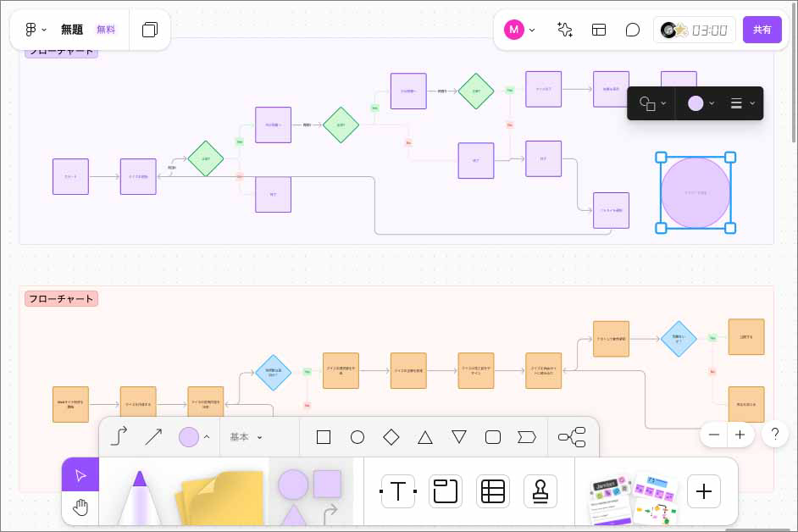Open the comment chat bubble
Image resolution: width=798 pixels, height=532 pixels.
coord(633,30)
